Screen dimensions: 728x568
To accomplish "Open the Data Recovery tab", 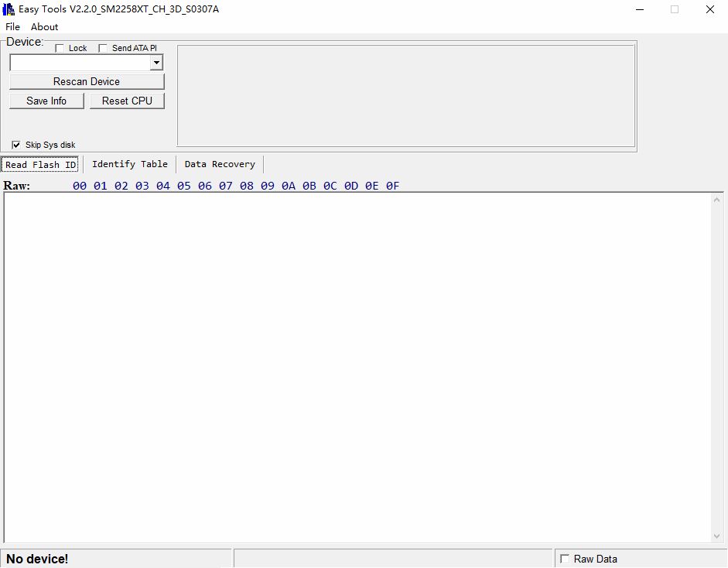I will coord(220,164).
